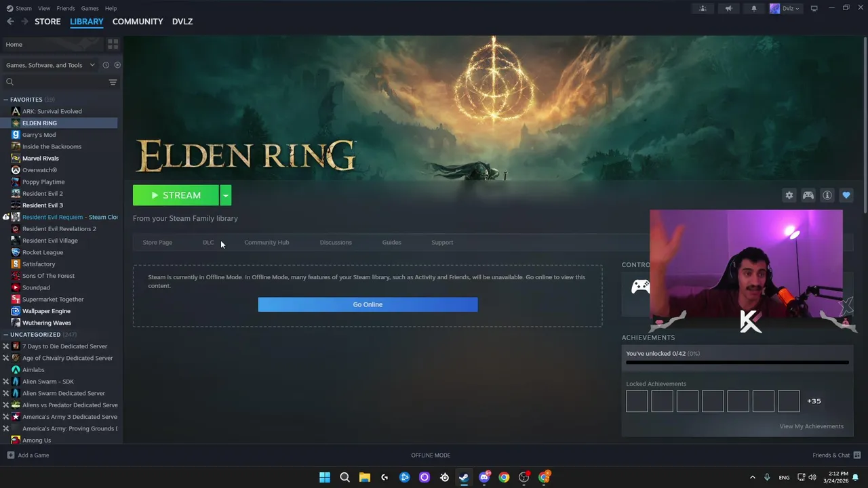The height and width of the screenshot is (488, 868).
Task: Open Overwatch in the game list
Action: click(39, 170)
